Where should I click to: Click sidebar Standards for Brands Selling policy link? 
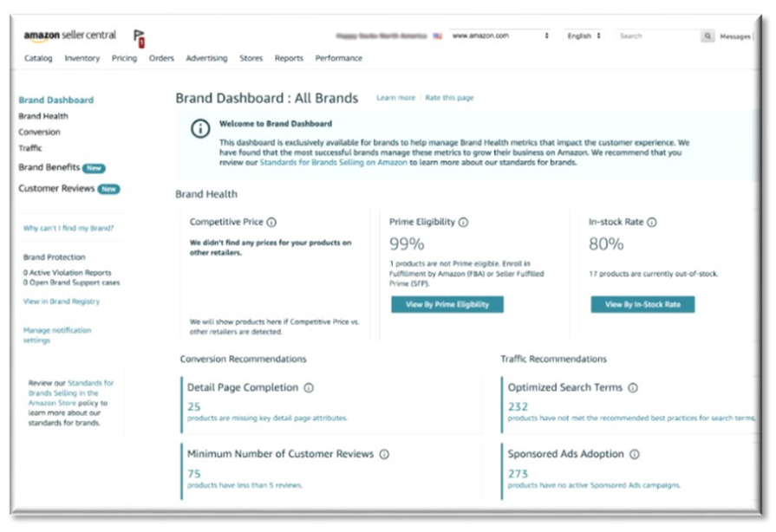[x=70, y=393]
